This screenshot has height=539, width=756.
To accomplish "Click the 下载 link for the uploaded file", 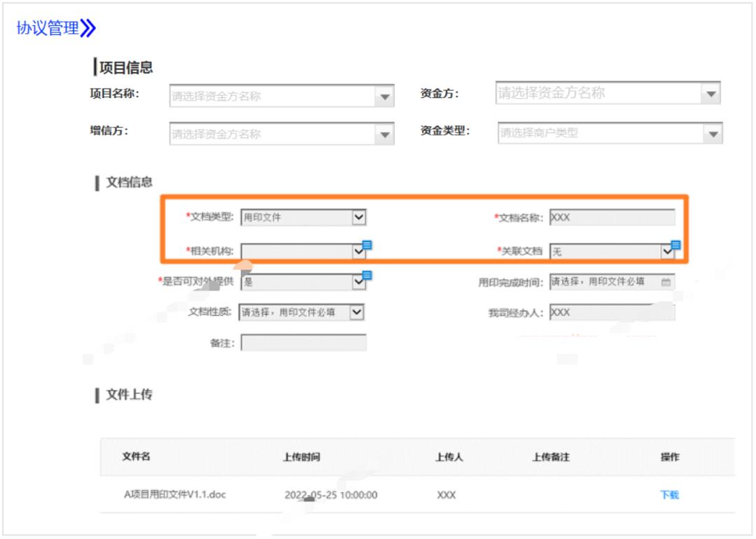I will click(x=669, y=495).
